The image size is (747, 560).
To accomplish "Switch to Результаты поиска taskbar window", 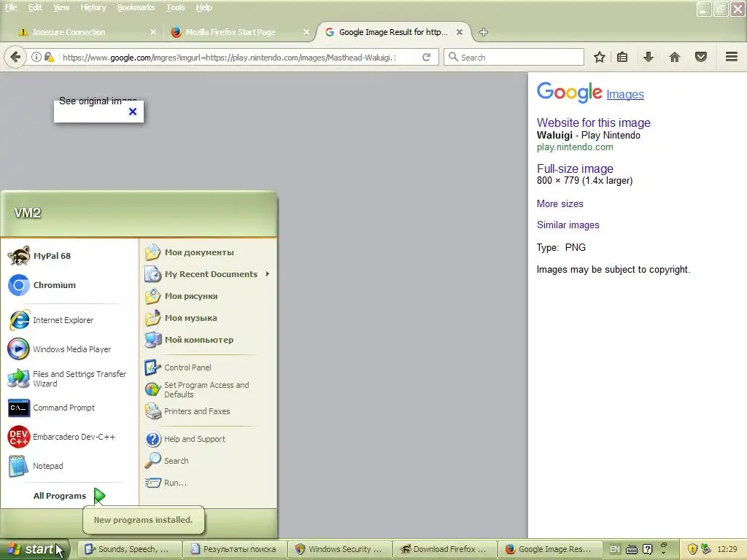I will tap(235, 549).
